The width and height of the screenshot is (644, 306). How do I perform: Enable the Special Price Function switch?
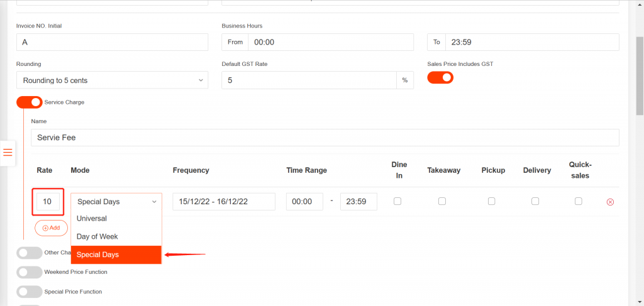click(29, 292)
